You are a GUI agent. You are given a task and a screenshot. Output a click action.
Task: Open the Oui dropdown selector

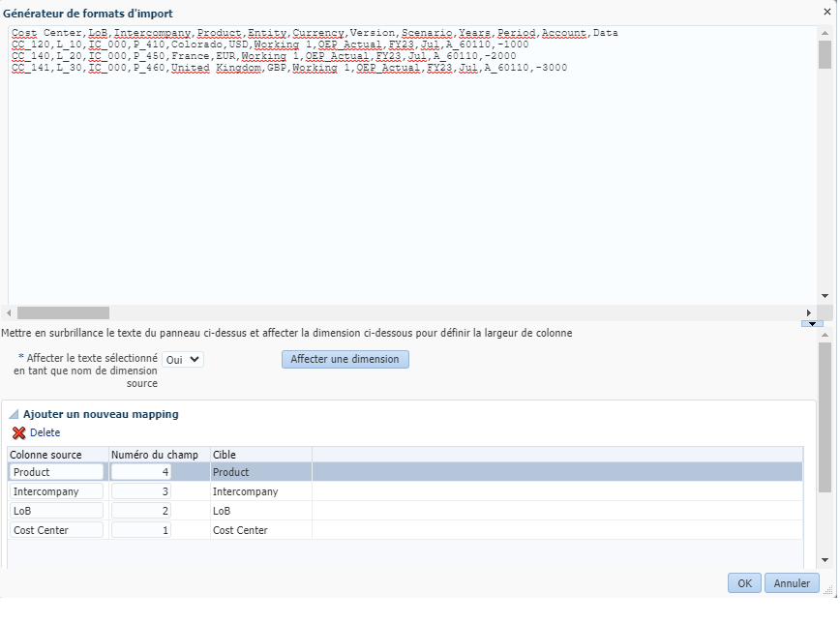click(x=183, y=360)
